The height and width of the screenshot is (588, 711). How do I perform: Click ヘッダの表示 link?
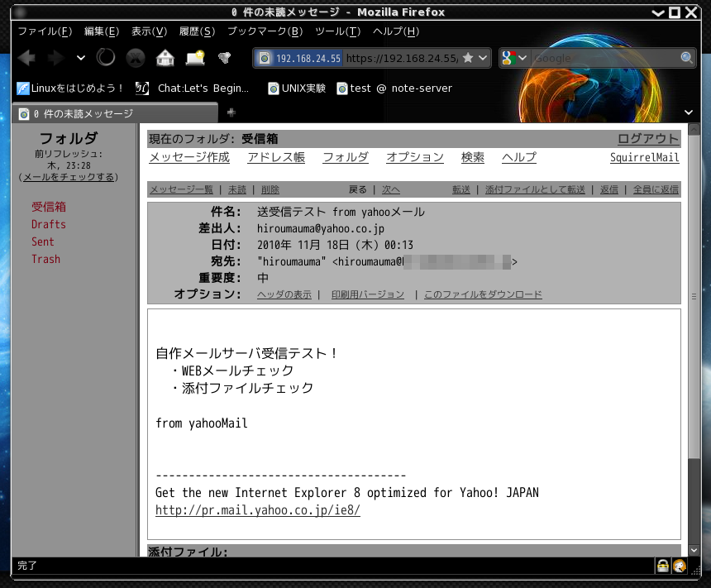pyautogui.click(x=284, y=294)
